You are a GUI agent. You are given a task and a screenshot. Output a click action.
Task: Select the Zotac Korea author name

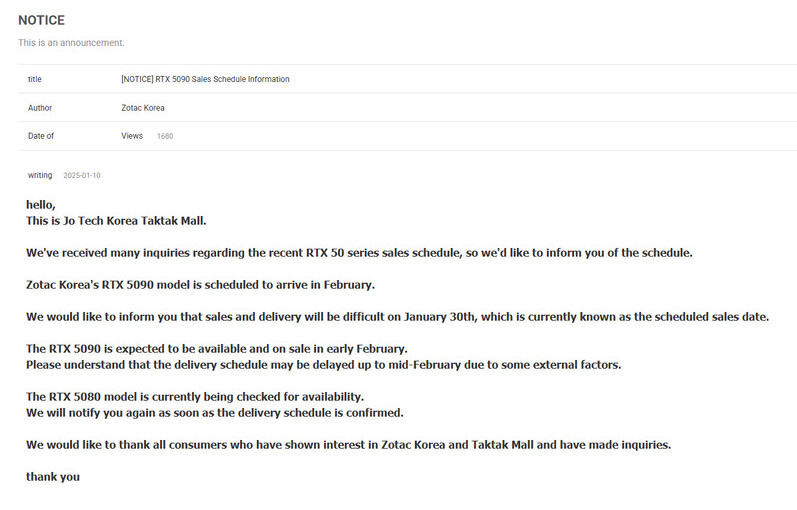[x=143, y=108]
